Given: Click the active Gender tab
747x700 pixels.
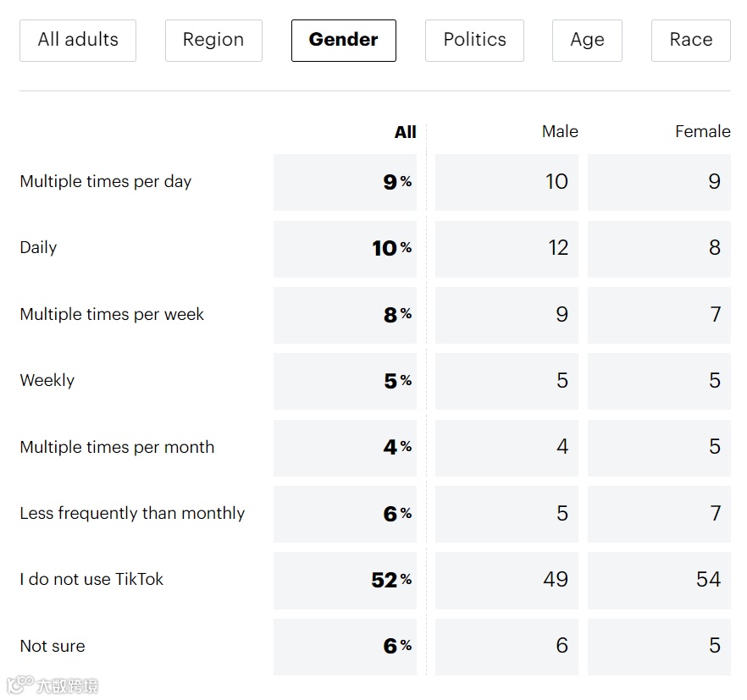Looking at the screenshot, I should (x=343, y=40).
